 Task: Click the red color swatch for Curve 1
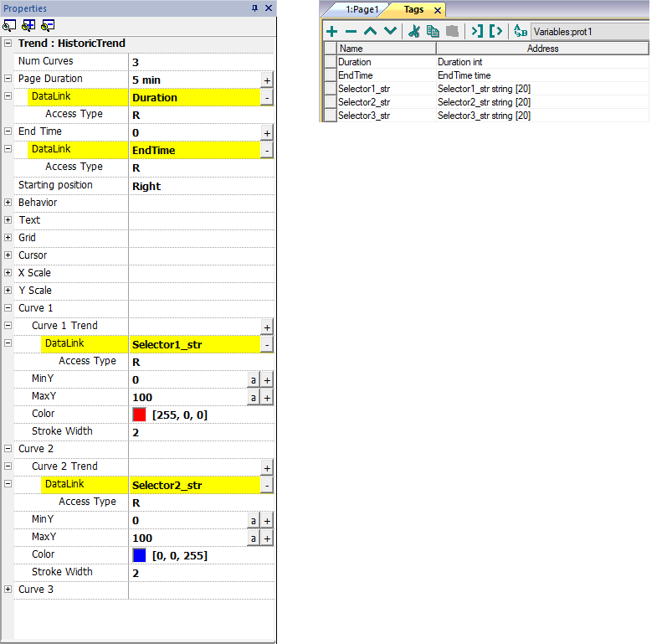pyautogui.click(x=140, y=415)
